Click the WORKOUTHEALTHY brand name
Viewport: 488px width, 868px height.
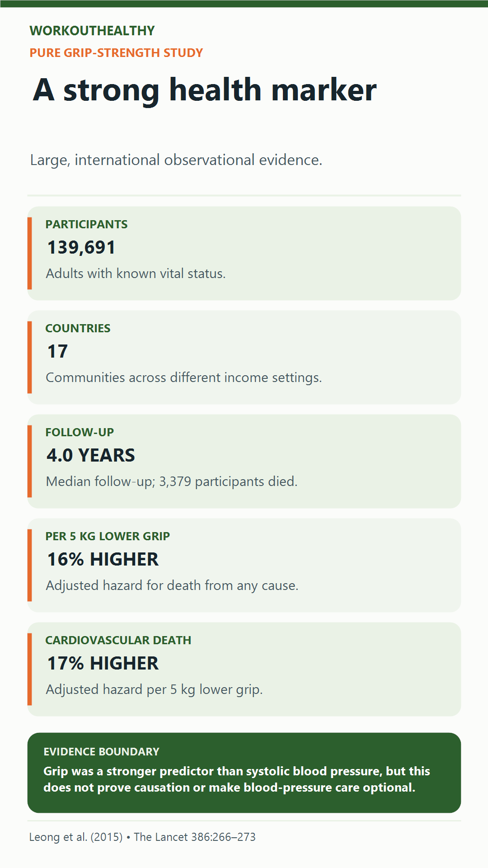92,31
